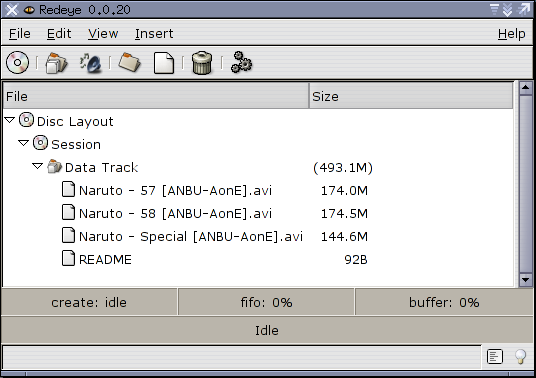Screen dimensions: 536x378
Task: Collapse the Disc Layout tree node
Action: point(10,120)
